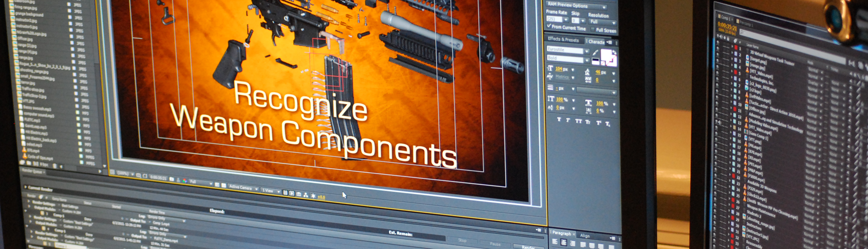
Task: Toggle the Fast Previews icon
Action: point(292,193)
